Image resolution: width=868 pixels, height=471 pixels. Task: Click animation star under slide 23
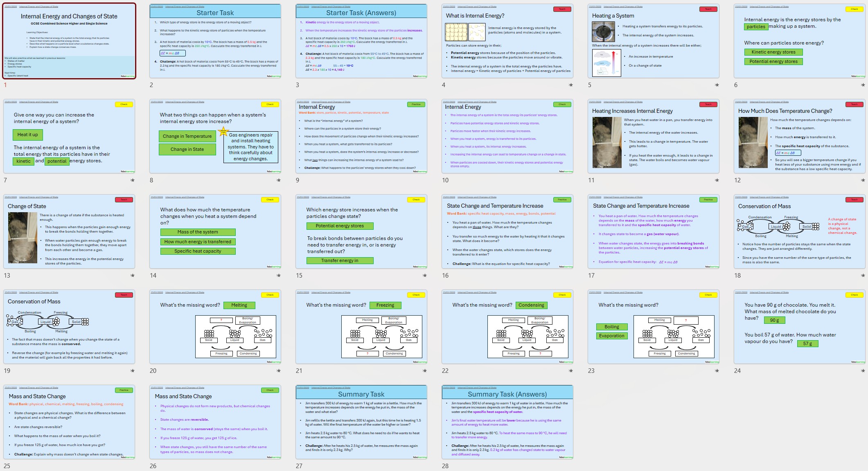717,371
